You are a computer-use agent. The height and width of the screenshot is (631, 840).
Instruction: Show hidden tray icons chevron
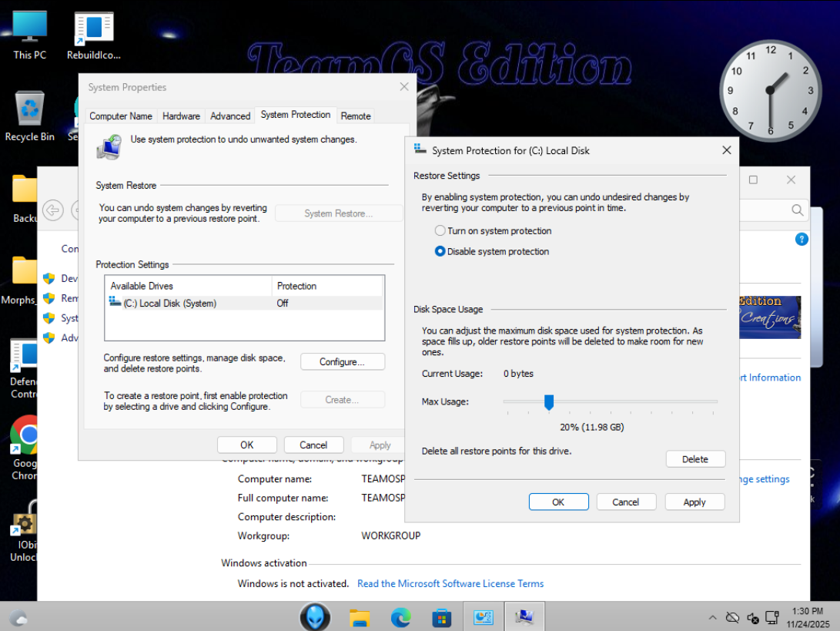coord(712,618)
